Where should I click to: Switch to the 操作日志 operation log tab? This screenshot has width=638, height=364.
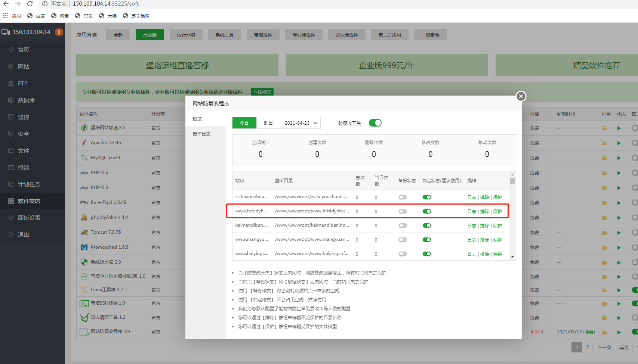click(x=206, y=134)
